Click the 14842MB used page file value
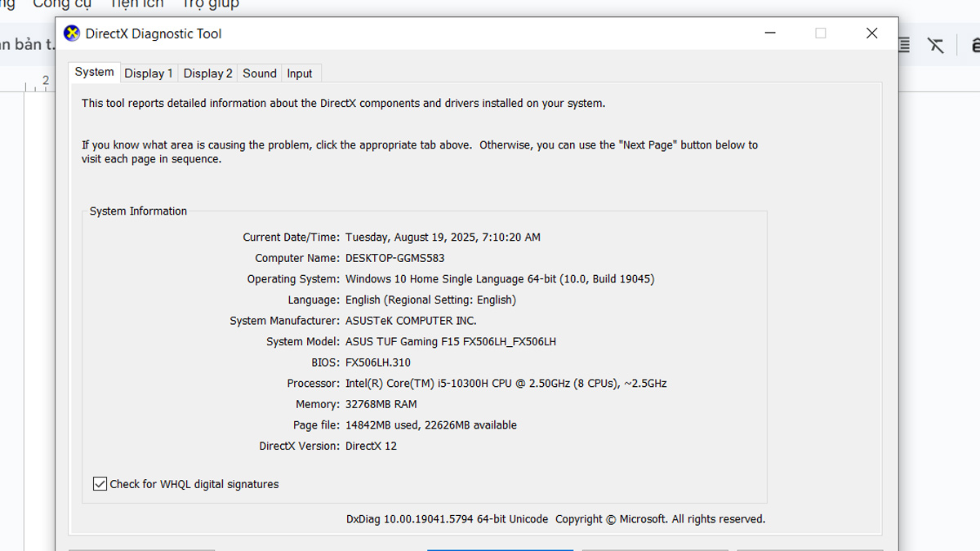The image size is (980, 551). click(x=431, y=425)
